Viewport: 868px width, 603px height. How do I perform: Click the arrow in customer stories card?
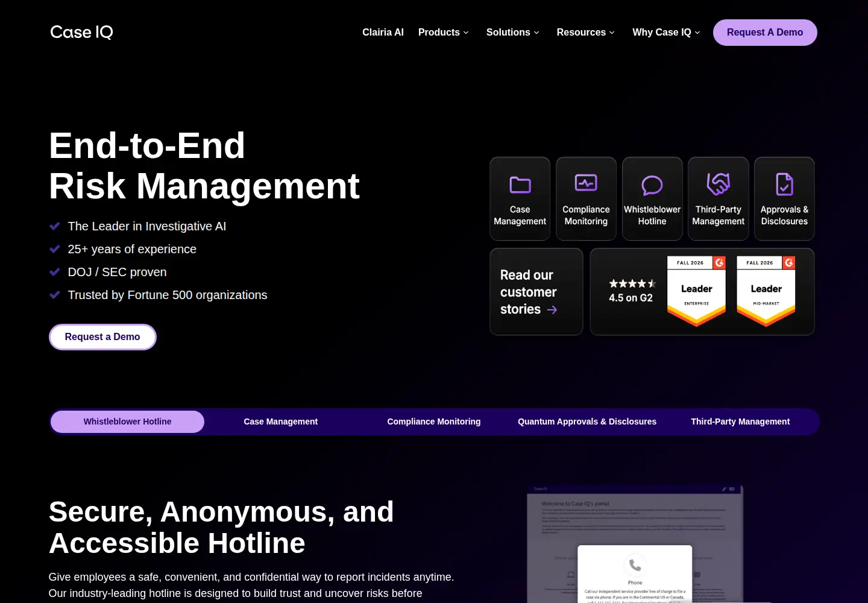552,310
